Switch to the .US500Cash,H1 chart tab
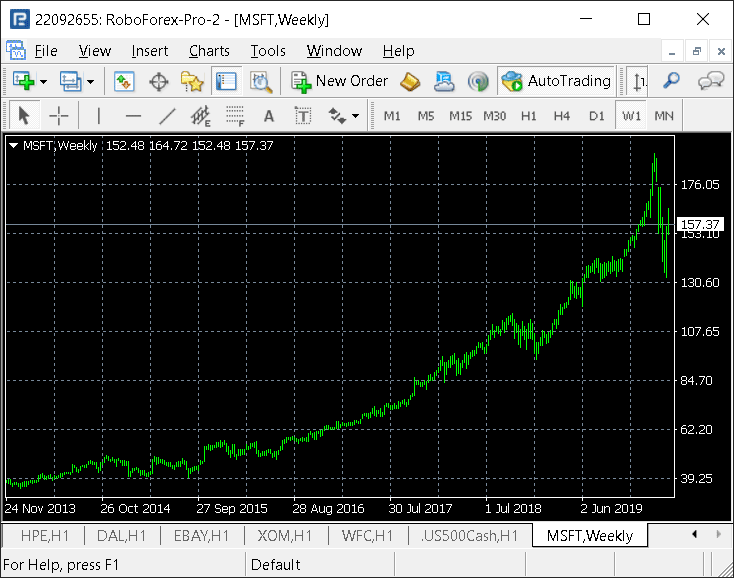 coord(470,536)
